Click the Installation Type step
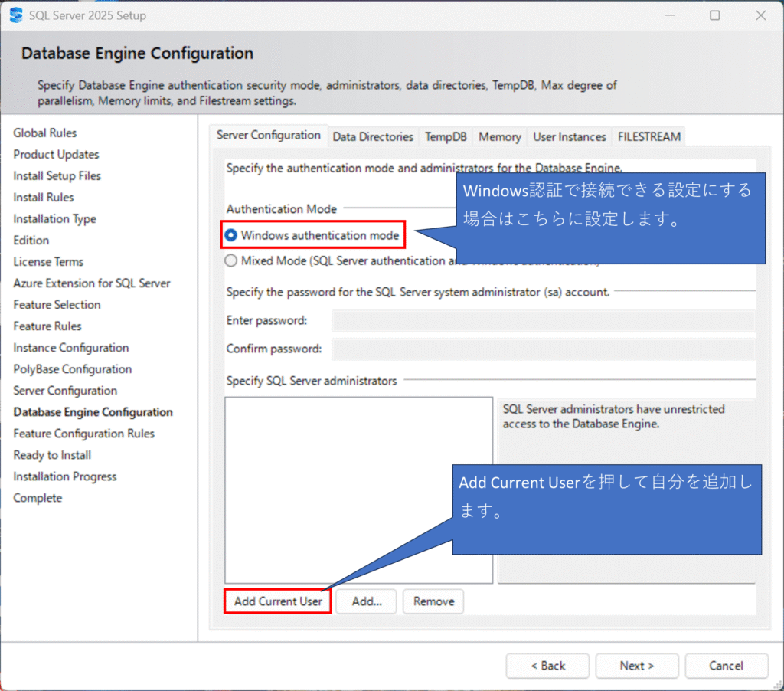This screenshot has height=691, width=784. [54, 219]
